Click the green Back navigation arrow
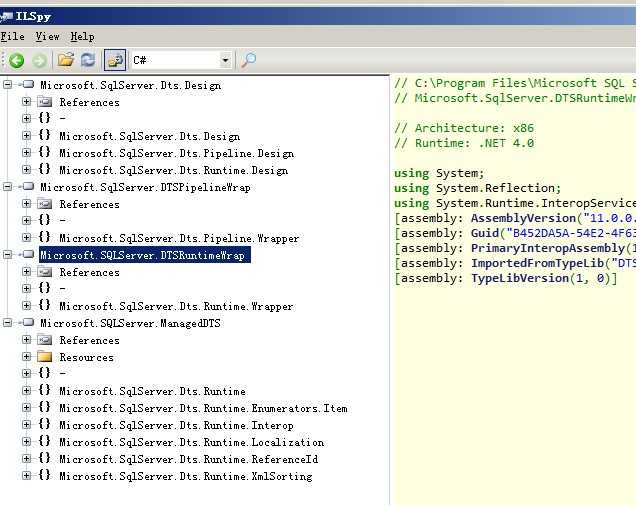Screen dimensions: 636x505 click(17, 60)
